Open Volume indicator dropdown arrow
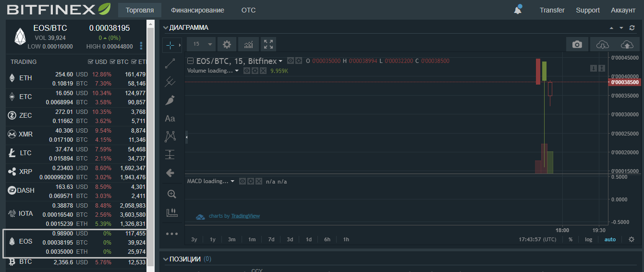644x272 pixels. [237, 71]
